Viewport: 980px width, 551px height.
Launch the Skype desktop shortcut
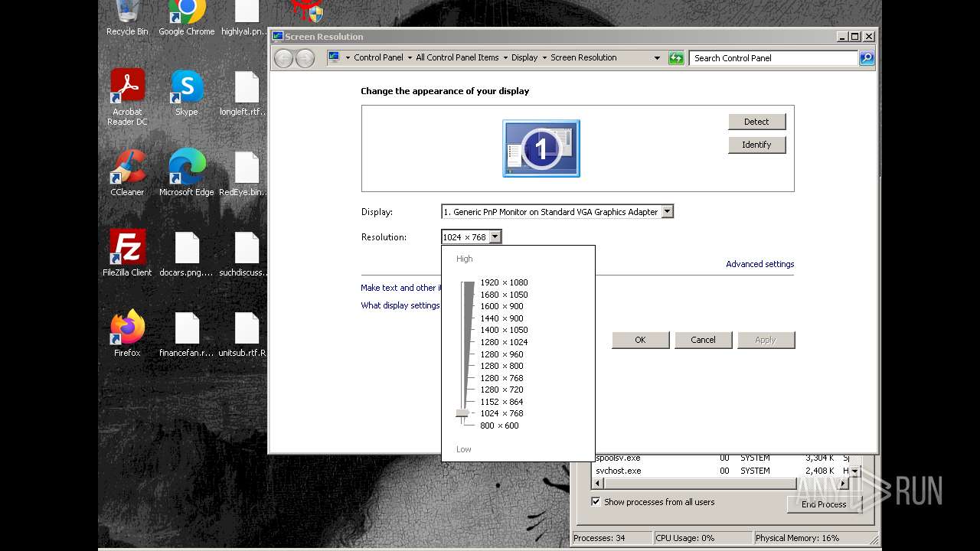point(187,93)
